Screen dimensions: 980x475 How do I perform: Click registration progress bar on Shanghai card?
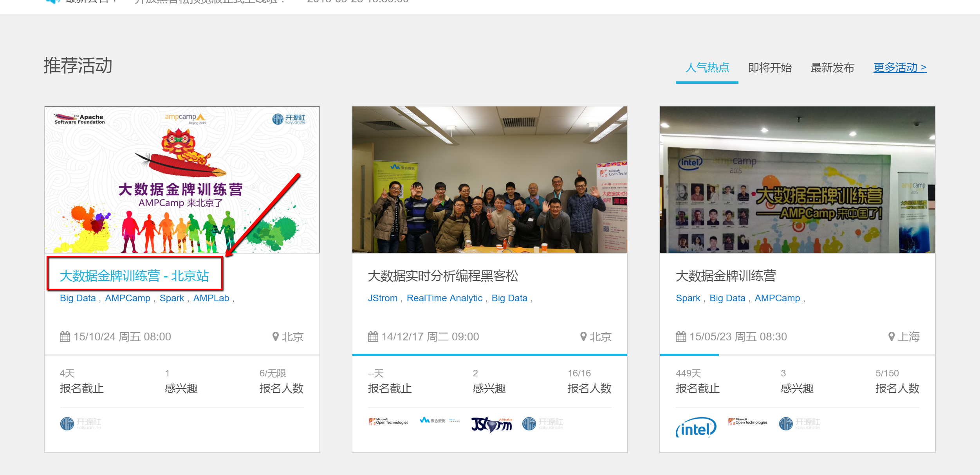689,355
